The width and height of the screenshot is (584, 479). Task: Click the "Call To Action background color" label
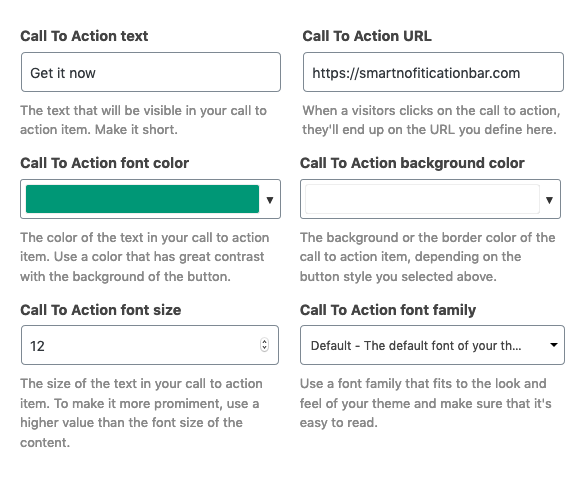point(412,163)
